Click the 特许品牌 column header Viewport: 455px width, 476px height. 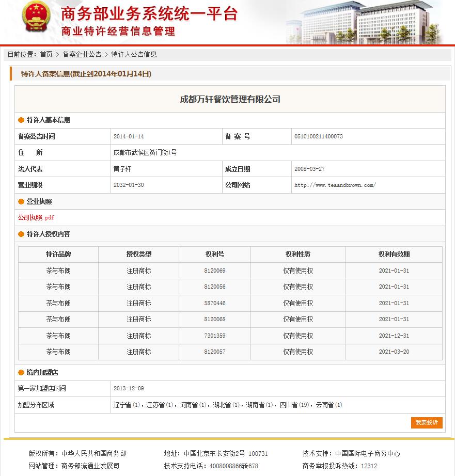point(58,255)
